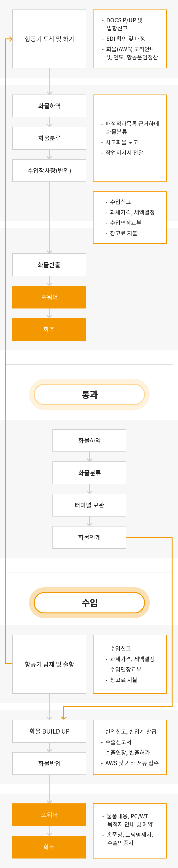Viewport: 178px width, 868px height.
Task: Select the 포워더 box below 화물반출
Action: coord(49,297)
